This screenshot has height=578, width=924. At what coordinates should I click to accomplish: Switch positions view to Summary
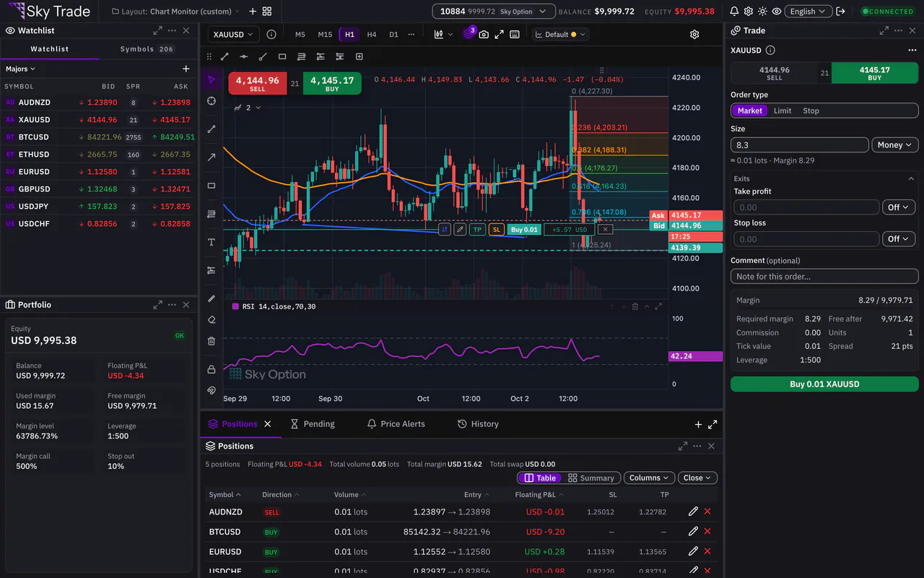click(591, 478)
